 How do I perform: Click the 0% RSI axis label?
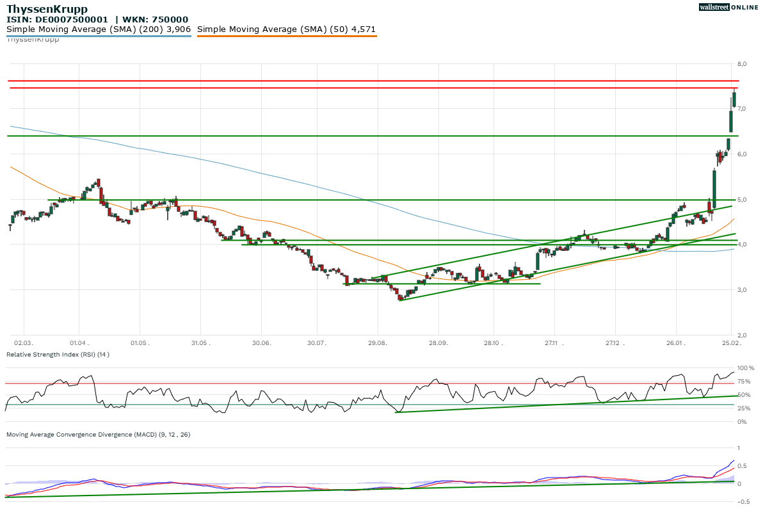tap(743, 422)
